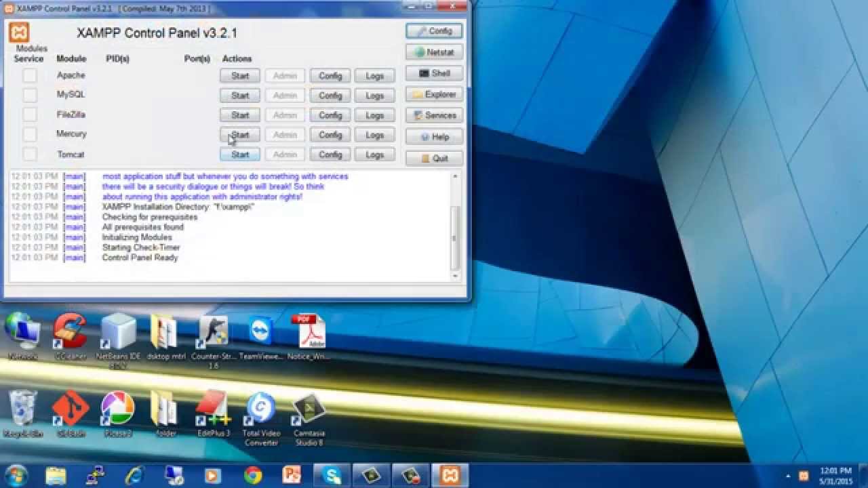Click the 'Initializing Modules' log line
The image size is (868, 488).
[x=137, y=237]
